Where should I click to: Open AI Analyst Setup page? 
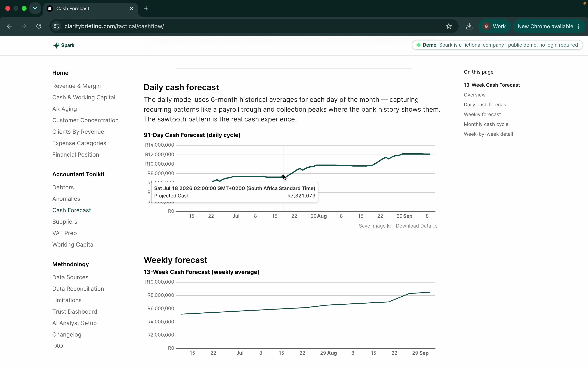(74, 323)
